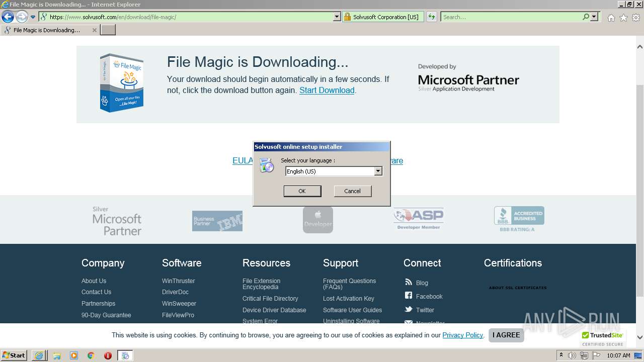
Task: Open the About Us footer link
Action: (x=94, y=281)
